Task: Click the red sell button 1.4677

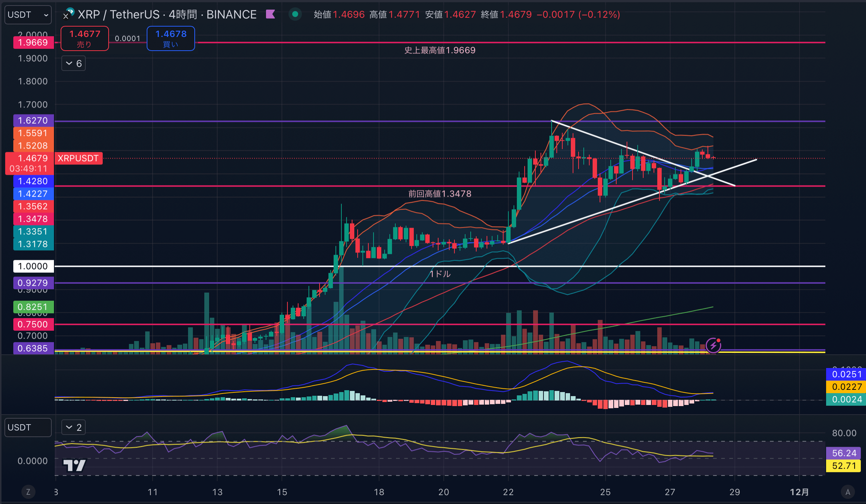Action: 85,38
